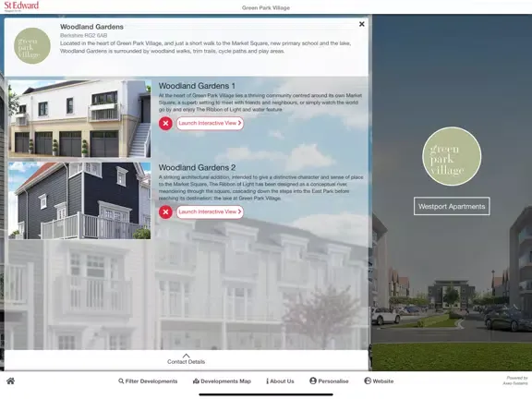Close the Woodland Gardens panel with X
This screenshot has height=399, width=532.
[x=362, y=24]
